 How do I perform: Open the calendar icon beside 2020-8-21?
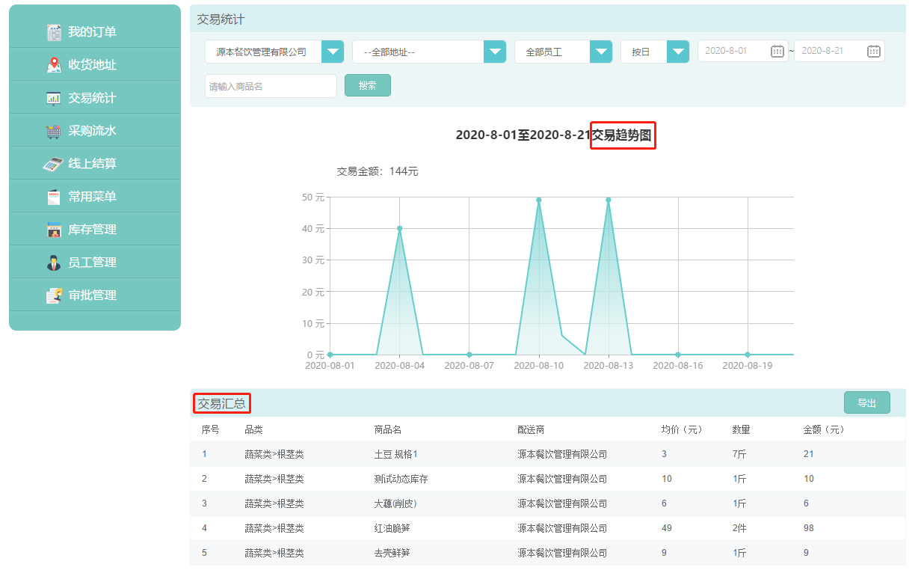[873, 51]
